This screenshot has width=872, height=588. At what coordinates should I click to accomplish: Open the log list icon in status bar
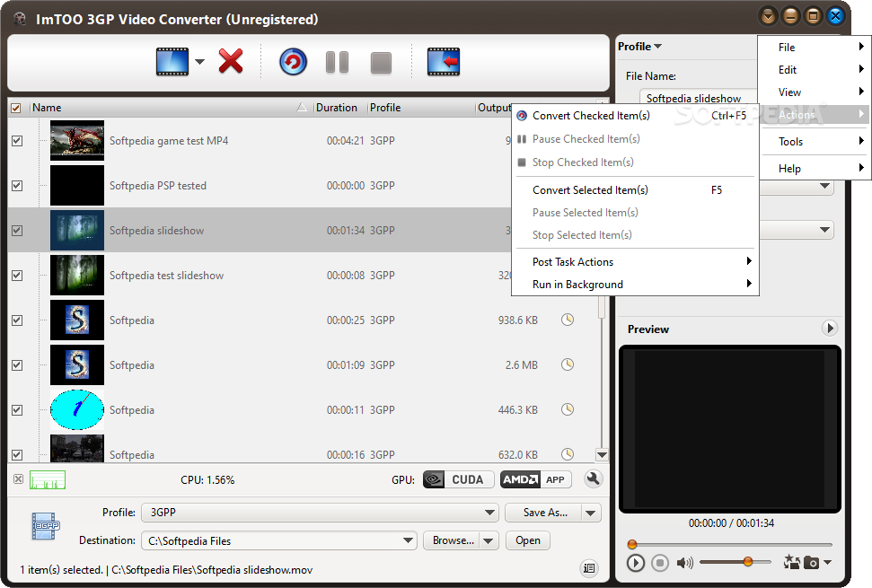coord(588,568)
